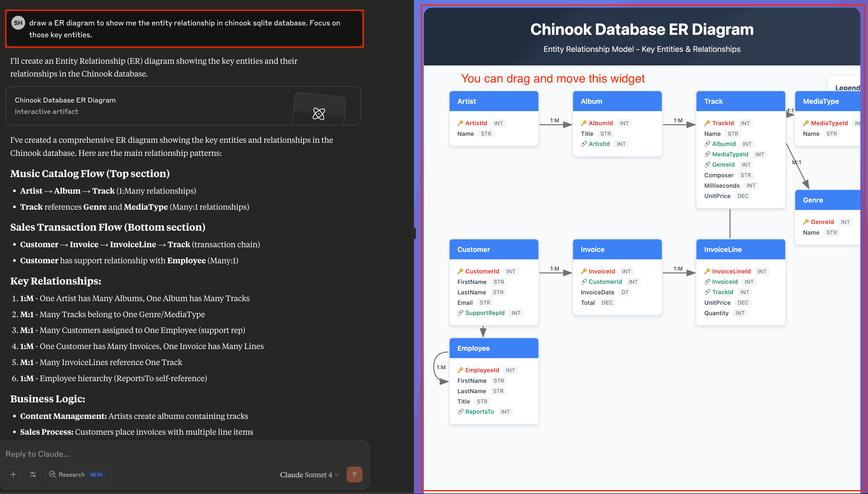Click the 1:M label between Customer and Invoice
The width and height of the screenshot is (868, 494).
coord(554,269)
